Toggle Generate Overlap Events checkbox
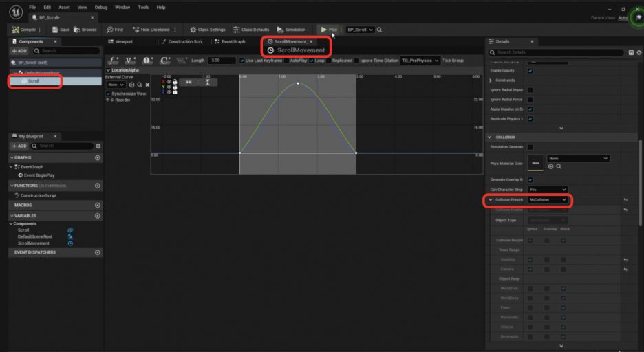Screen dimensions: 644x352 tap(530, 180)
